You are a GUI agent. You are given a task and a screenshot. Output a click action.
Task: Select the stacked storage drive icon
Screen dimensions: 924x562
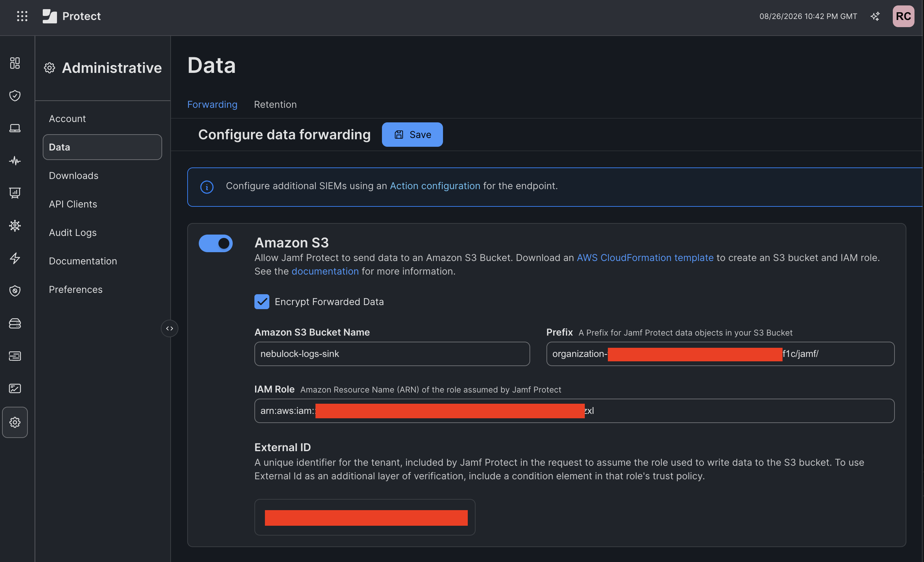pos(15,323)
